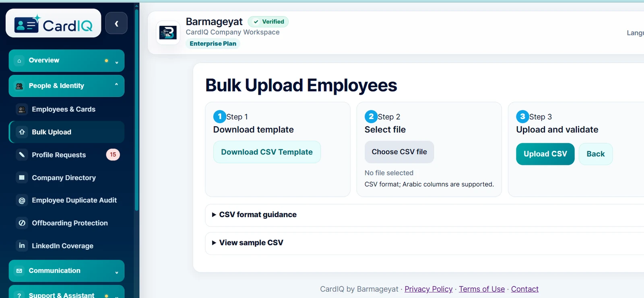Viewport: 644px width, 298px height.
Task: Click the Employees & Cards icon
Action: click(22, 109)
